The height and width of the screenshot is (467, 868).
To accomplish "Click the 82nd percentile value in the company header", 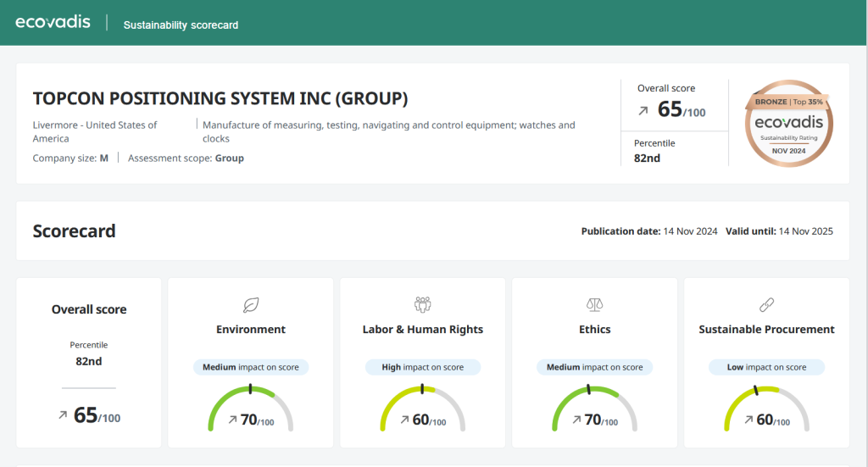I will pos(647,158).
